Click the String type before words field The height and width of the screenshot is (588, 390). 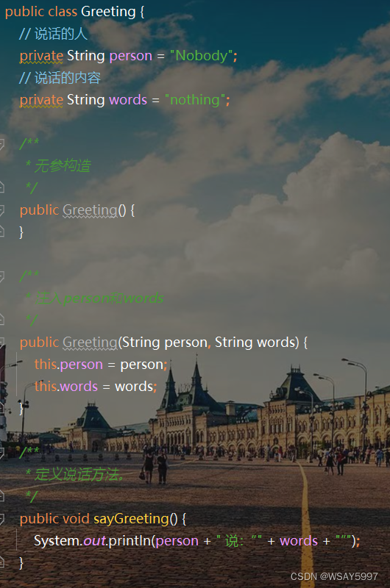click(x=85, y=100)
